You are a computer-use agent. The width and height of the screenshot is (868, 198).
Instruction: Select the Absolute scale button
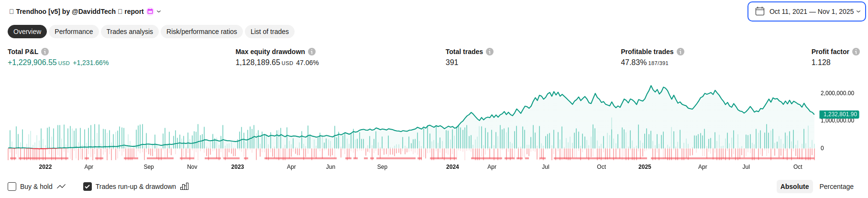[x=794, y=187]
